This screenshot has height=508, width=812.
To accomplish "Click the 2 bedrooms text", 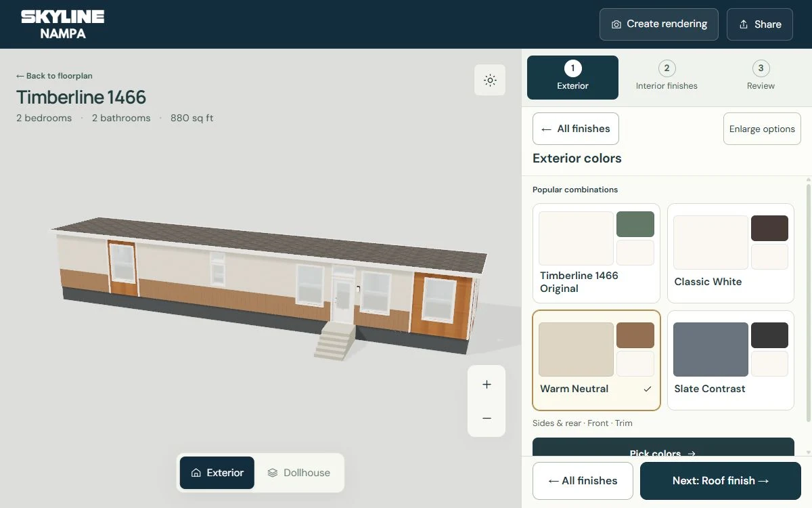I will click(44, 118).
